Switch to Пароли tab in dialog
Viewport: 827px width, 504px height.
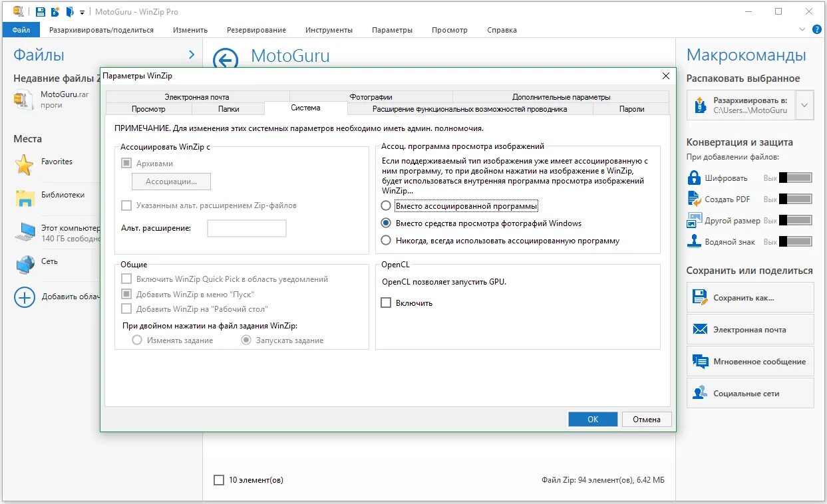click(631, 109)
